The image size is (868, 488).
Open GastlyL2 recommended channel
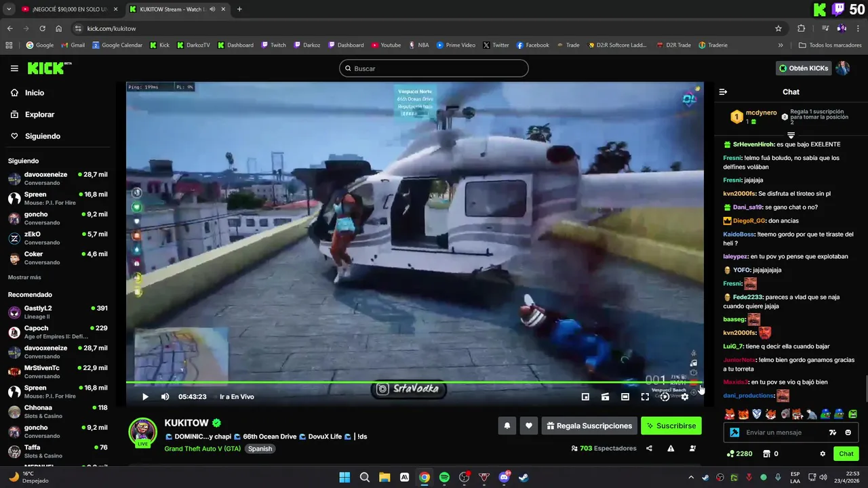click(58, 312)
